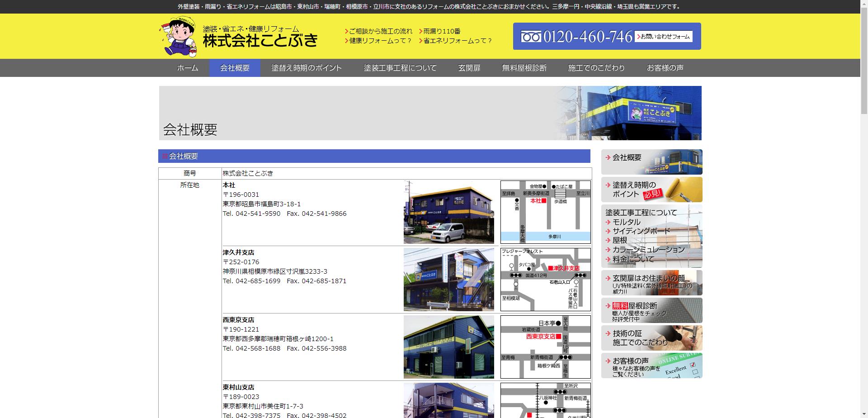Open the 玄関扉 menu item
This screenshot has height=418, width=868.
pyautogui.click(x=469, y=68)
